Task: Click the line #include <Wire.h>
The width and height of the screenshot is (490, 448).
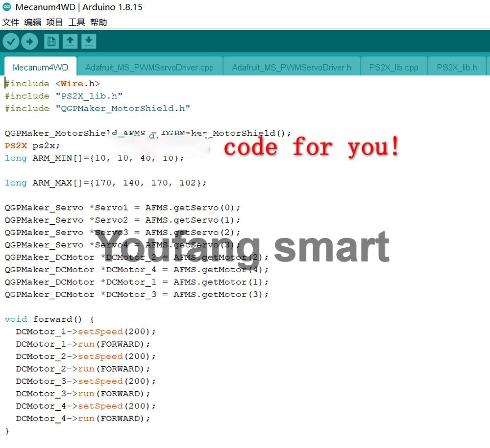Action: (52, 84)
